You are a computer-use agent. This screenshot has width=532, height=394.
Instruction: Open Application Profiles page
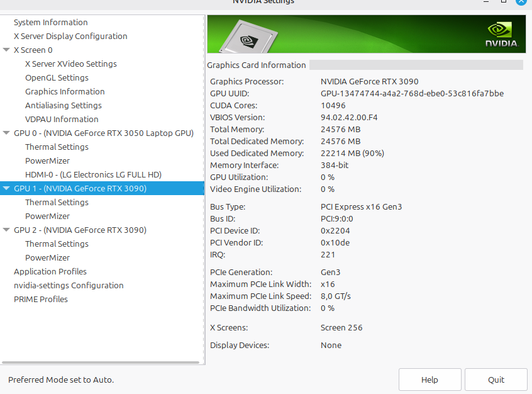coord(50,272)
